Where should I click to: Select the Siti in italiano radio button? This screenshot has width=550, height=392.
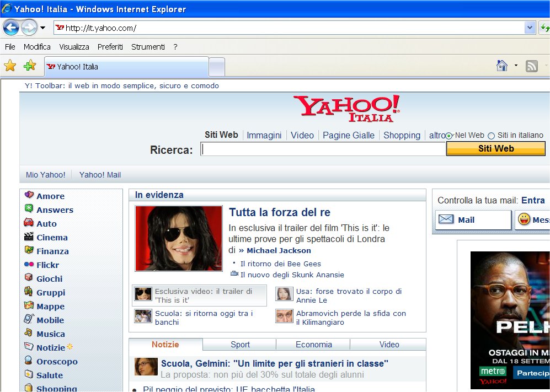[492, 136]
